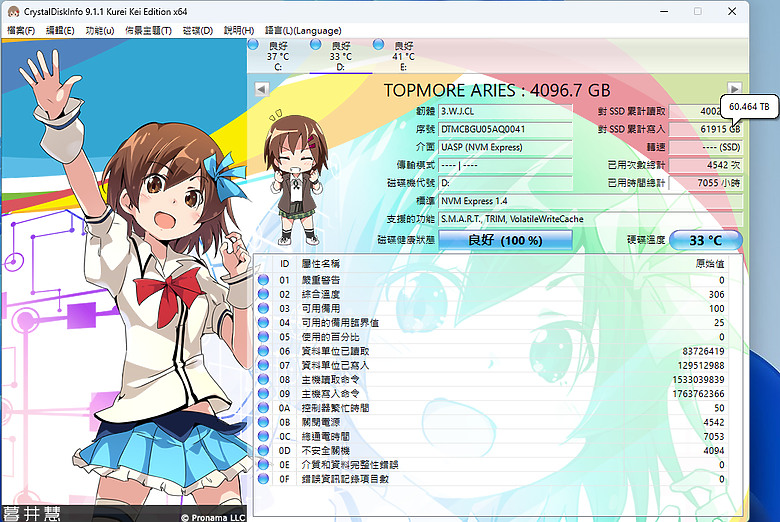Open the 檔案(F) menu
Screen dimensions: 780x522
tap(21, 30)
